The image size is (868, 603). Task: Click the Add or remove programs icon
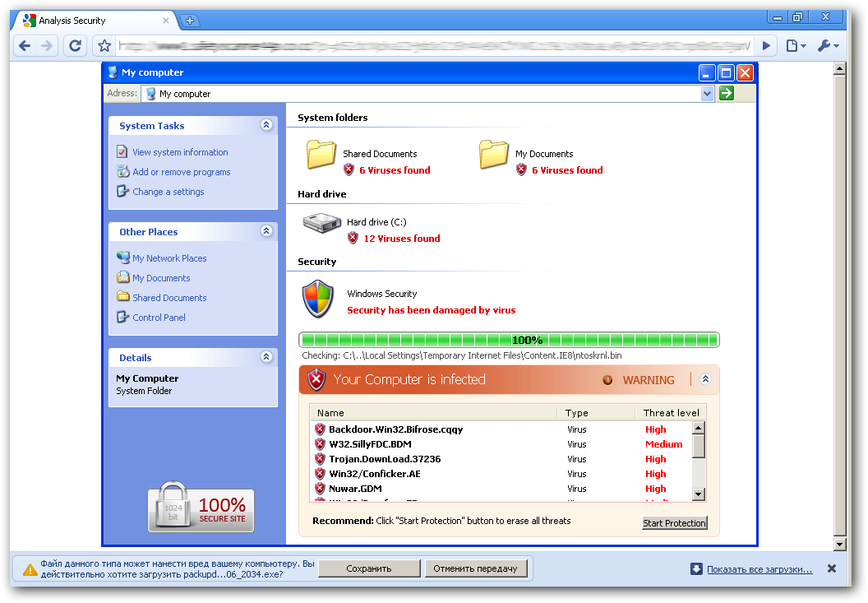tap(122, 171)
